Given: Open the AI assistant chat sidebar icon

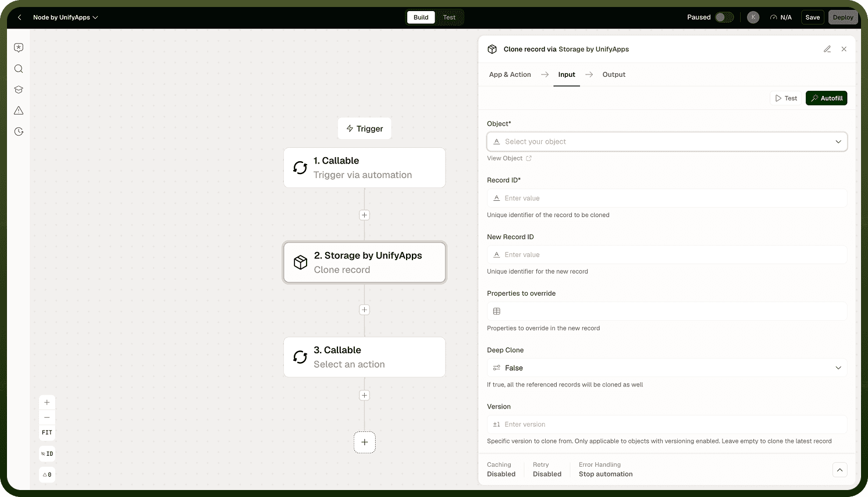Looking at the screenshot, I should (x=19, y=48).
